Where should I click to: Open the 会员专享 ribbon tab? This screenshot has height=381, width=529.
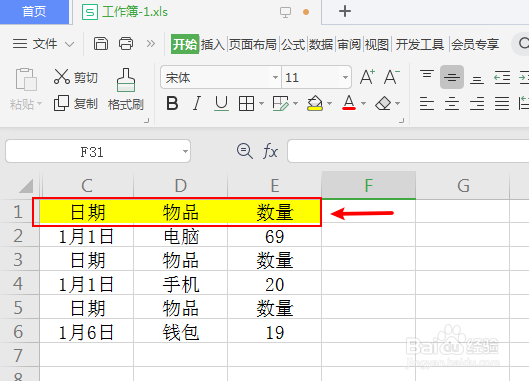pyautogui.click(x=475, y=44)
